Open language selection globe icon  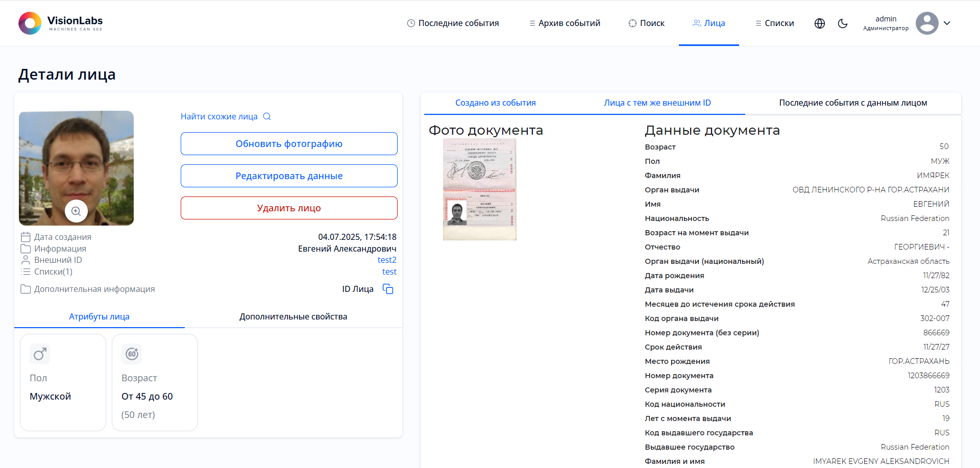[820, 23]
